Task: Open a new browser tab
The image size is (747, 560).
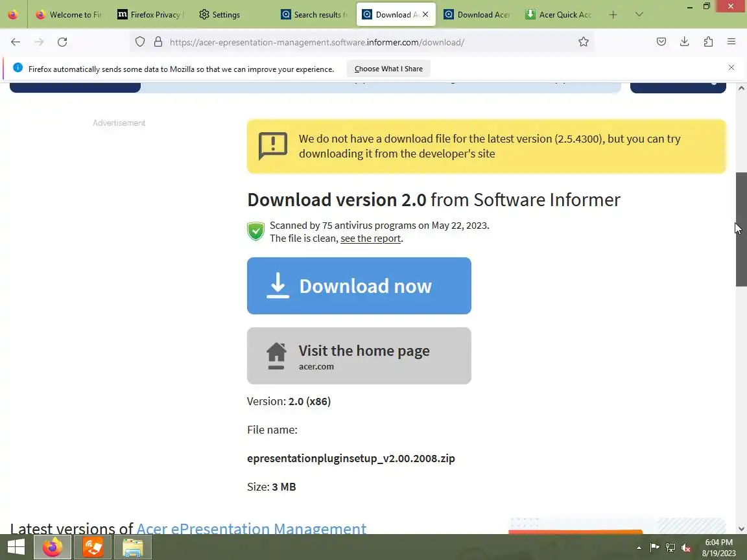Action: [613, 15]
